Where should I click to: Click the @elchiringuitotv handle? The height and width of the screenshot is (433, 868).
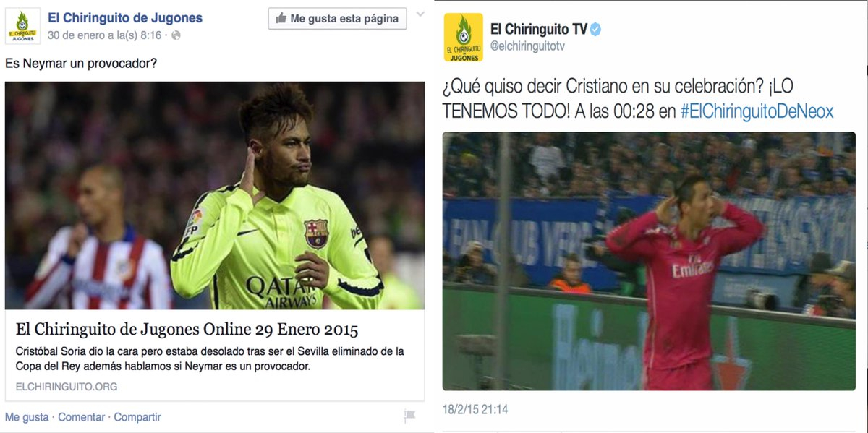coord(527,46)
